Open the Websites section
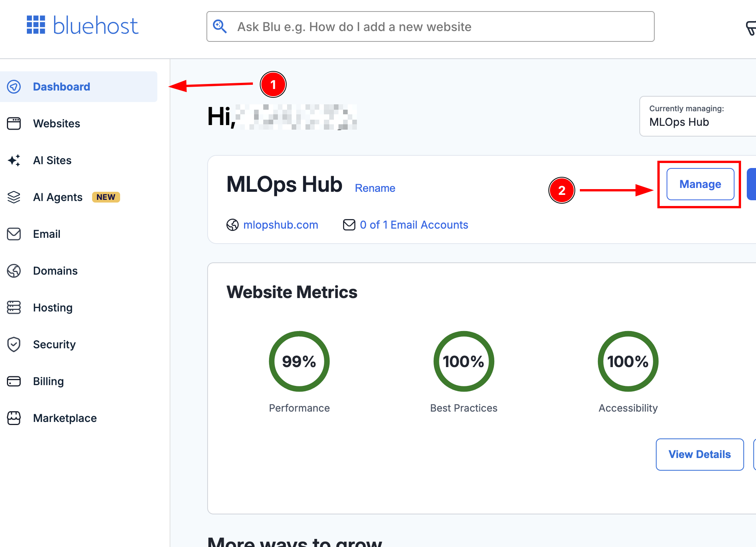 click(x=56, y=124)
